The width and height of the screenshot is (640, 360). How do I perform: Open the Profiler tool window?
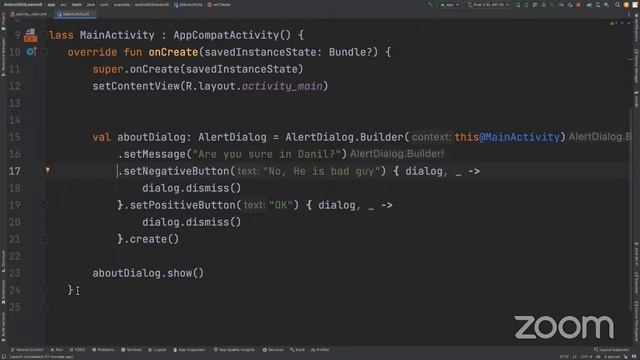[x=320, y=350]
